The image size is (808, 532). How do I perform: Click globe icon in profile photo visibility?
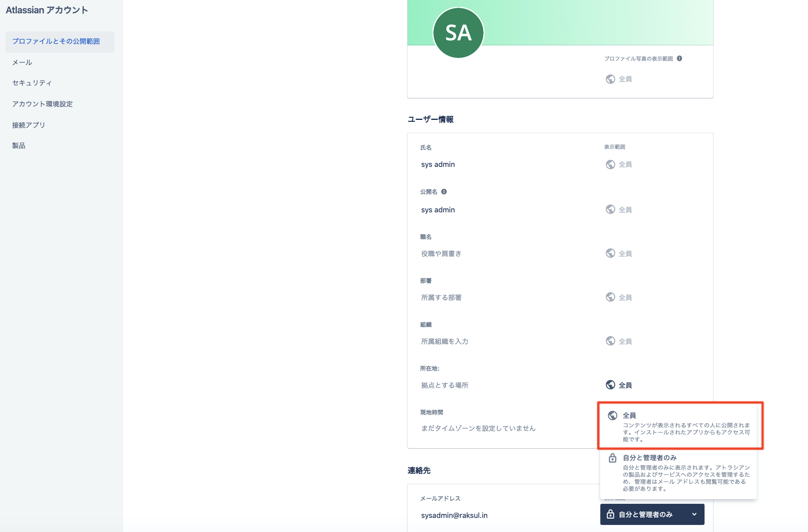click(x=610, y=79)
